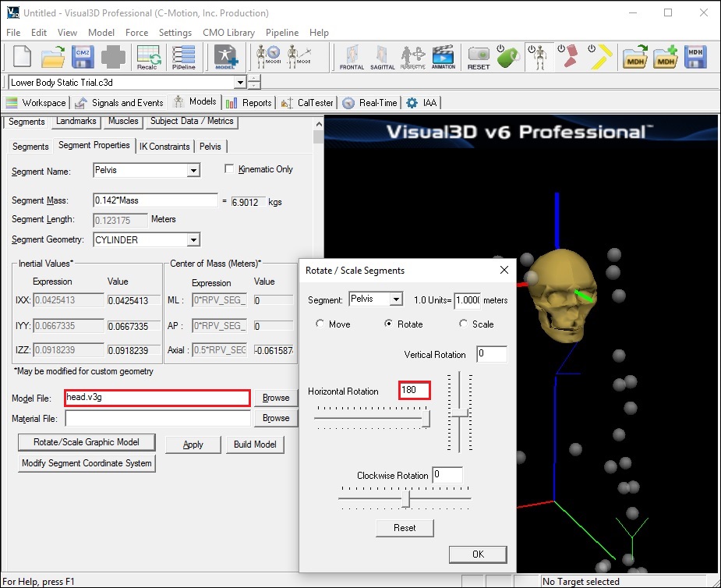
Task: Open the Pipeline menu
Action: pos(282,33)
